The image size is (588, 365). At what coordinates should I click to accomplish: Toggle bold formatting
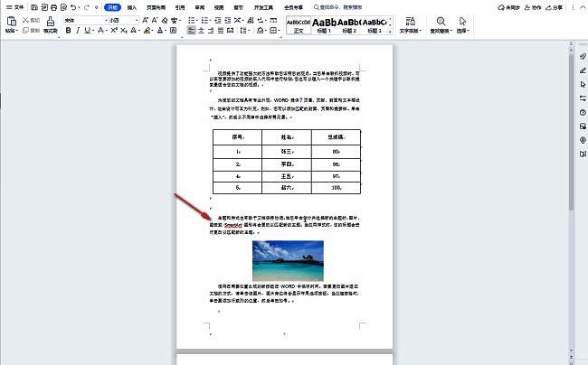pyautogui.click(x=69, y=30)
